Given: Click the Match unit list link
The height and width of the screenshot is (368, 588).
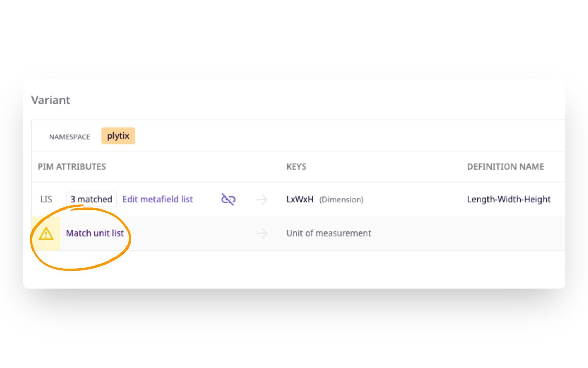Looking at the screenshot, I should click(x=95, y=233).
